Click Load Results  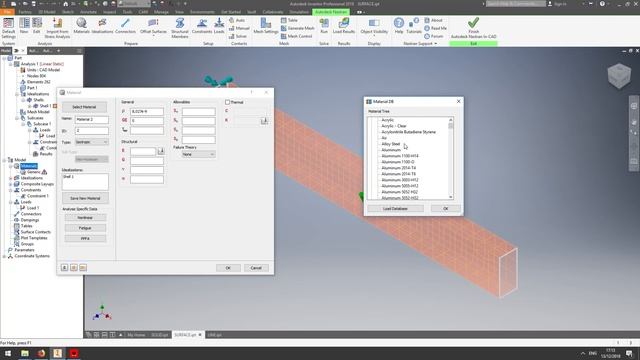[x=344, y=26]
